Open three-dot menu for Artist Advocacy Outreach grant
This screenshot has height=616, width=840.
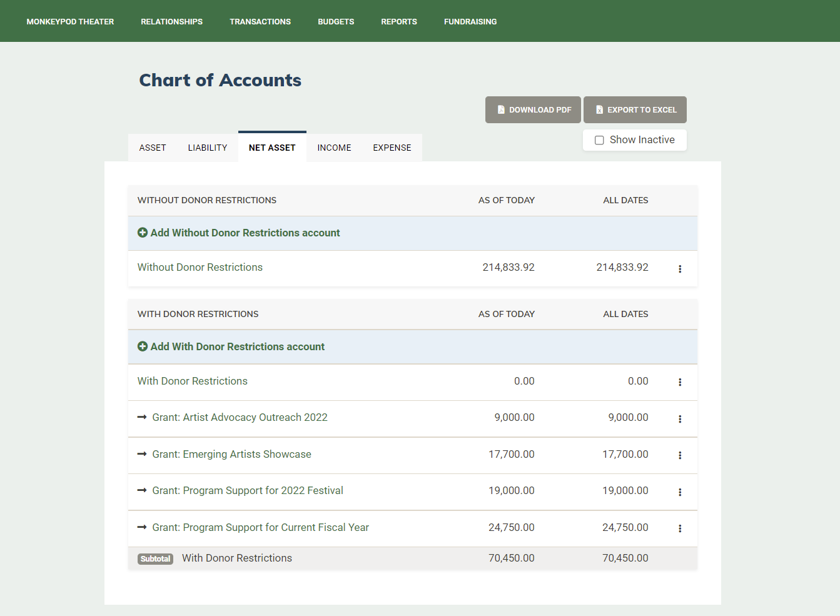pyautogui.click(x=680, y=419)
